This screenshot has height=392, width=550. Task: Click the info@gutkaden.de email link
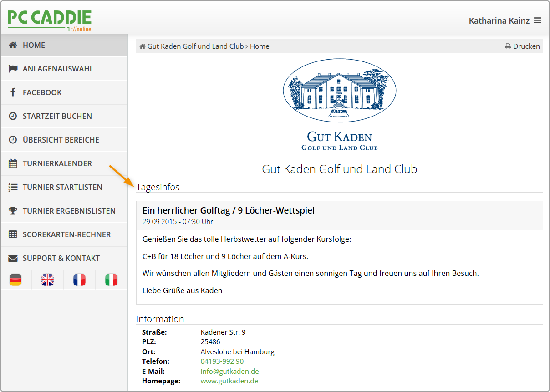point(230,371)
